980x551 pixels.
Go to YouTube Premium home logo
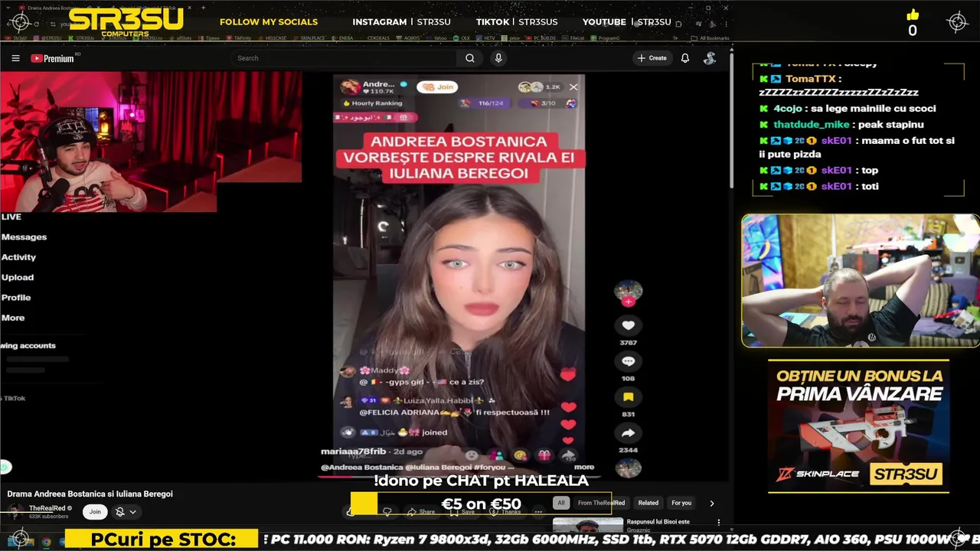[x=52, y=58]
